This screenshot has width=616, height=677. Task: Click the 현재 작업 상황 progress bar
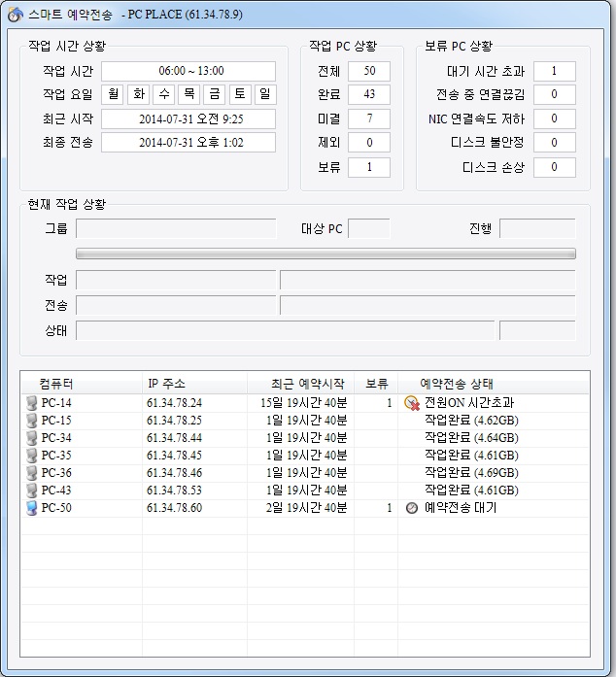click(325, 254)
